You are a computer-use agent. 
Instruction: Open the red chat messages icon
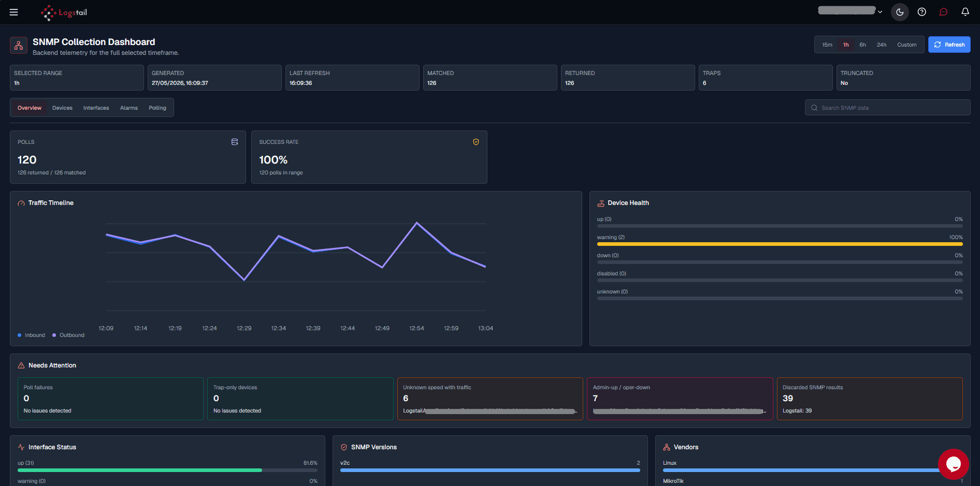pyautogui.click(x=943, y=12)
